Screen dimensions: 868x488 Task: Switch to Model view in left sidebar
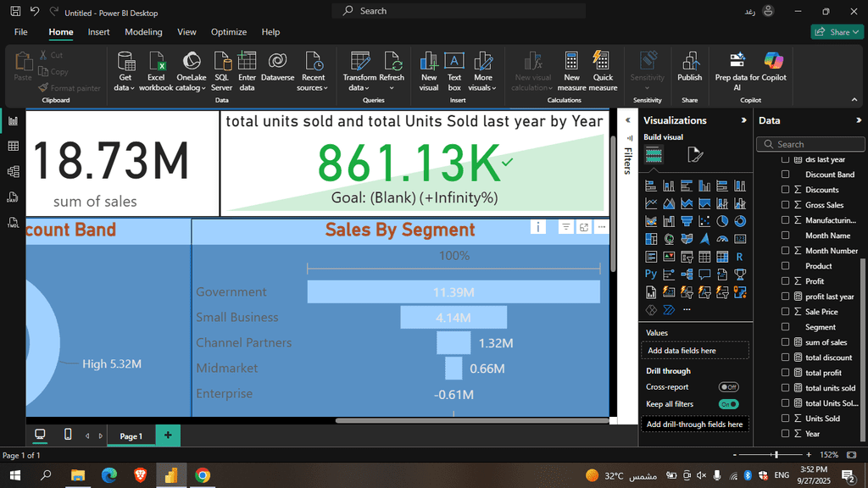coord(13,171)
